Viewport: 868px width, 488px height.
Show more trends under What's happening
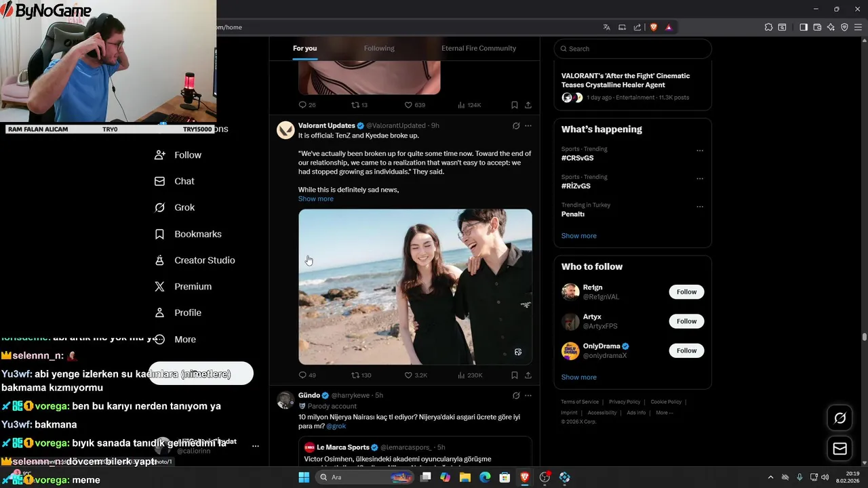click(x=579, y=236)
